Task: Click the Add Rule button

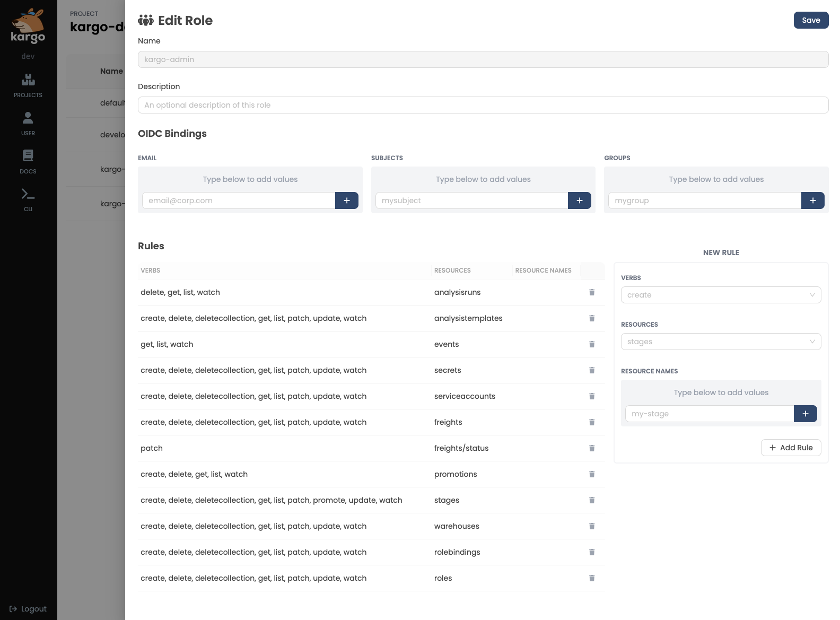Action: click(791, 448)
